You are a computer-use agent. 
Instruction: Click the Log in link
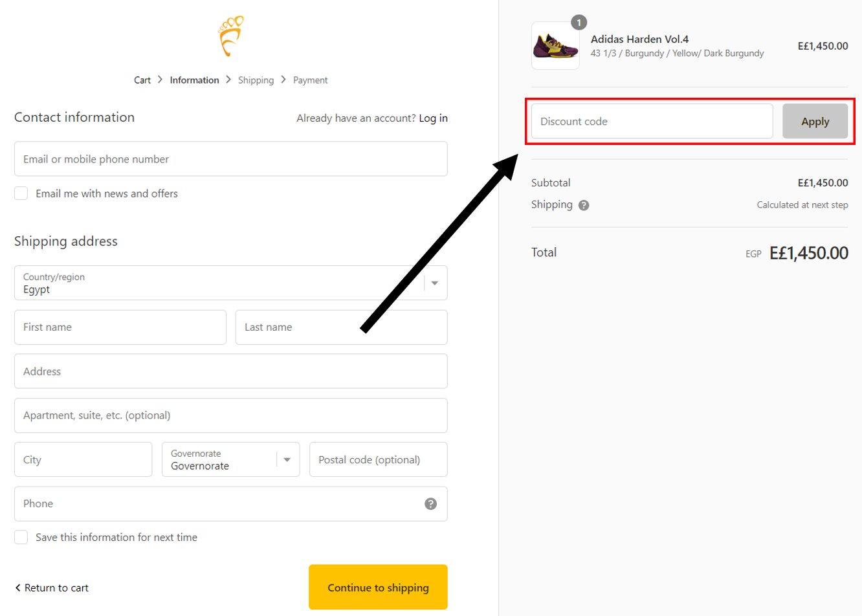click(434, 118)
